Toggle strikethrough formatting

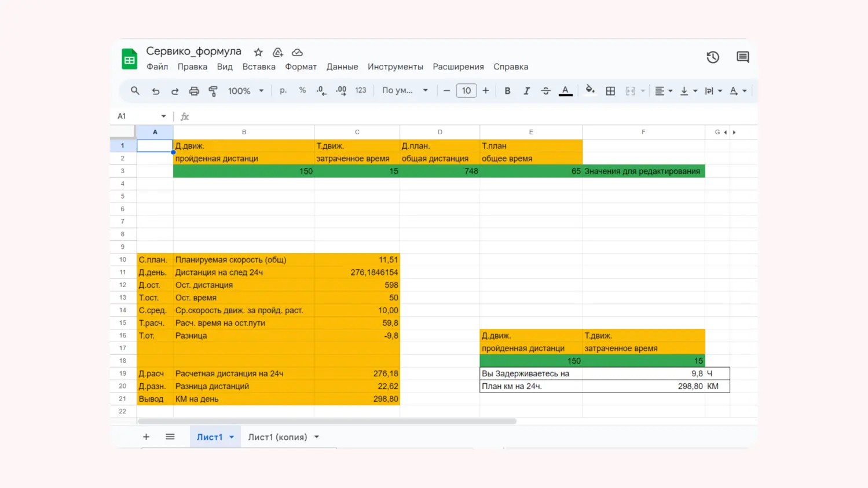[x=545, y=91]
